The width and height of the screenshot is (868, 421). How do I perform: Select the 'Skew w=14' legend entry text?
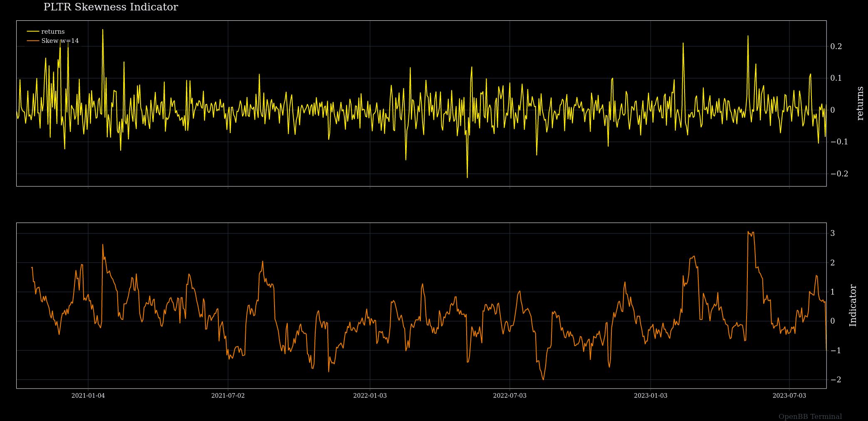click(60, 41)
